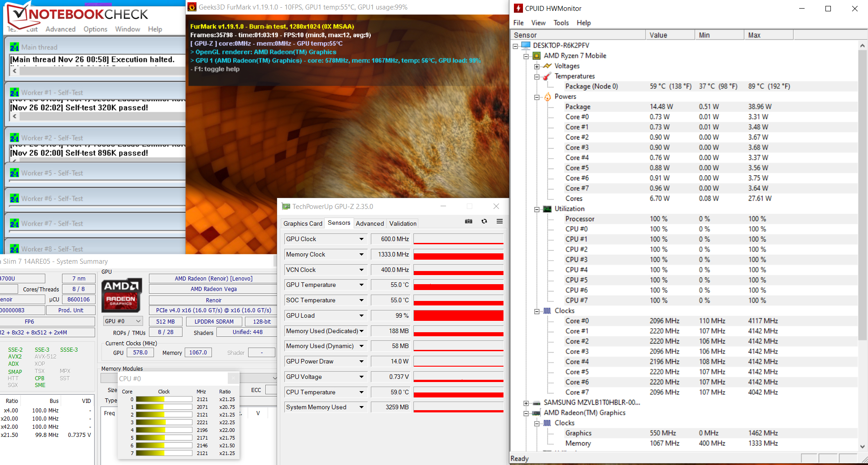868x465 pixels.
Task: Select the Package power row in HWMonitor
Action: coord(684,107)
